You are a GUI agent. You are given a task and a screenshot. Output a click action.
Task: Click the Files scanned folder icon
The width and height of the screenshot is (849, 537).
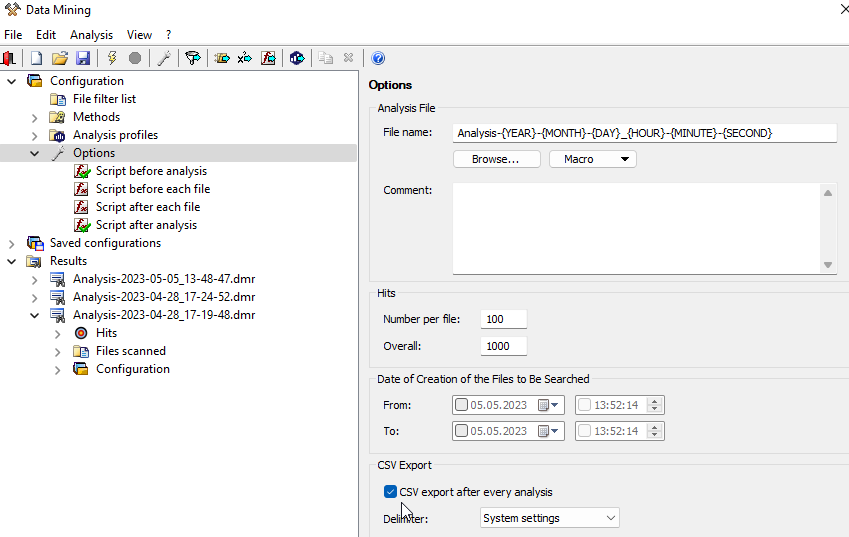pos(81,351)
